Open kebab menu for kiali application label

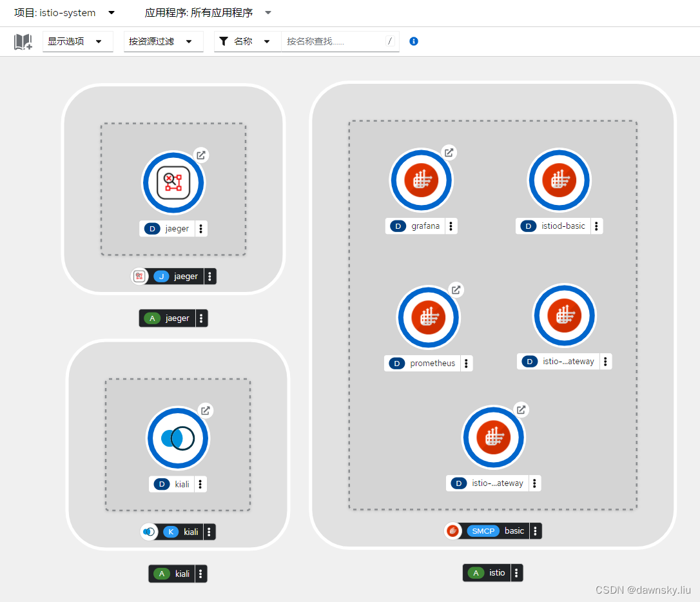tap(201, 574)
